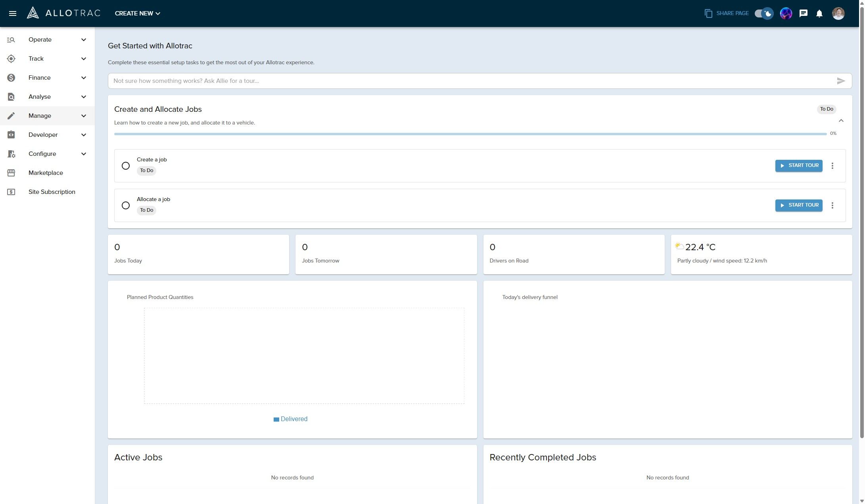Toggle dark mode switch
The image size is (865, 504).
764,13
